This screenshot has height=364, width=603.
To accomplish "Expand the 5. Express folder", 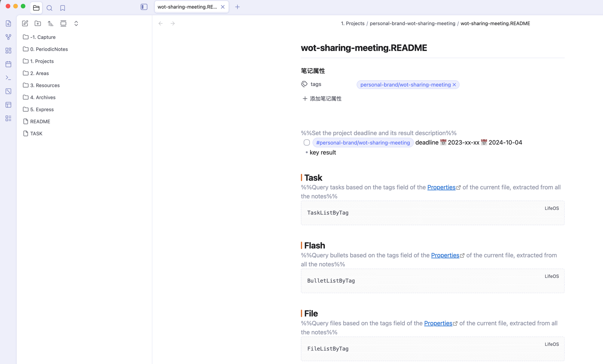I will [38, 109].
